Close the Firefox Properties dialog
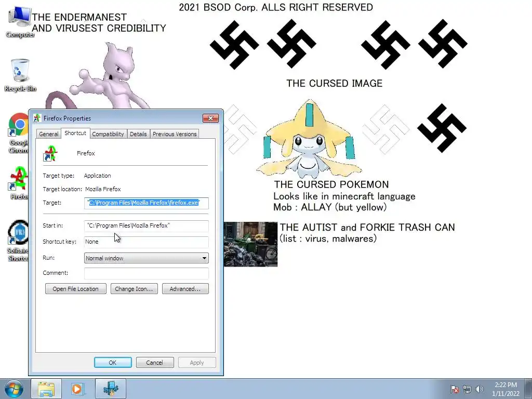Image resolution: width=532 pixels, height=399 pixels. click(211, 118)
